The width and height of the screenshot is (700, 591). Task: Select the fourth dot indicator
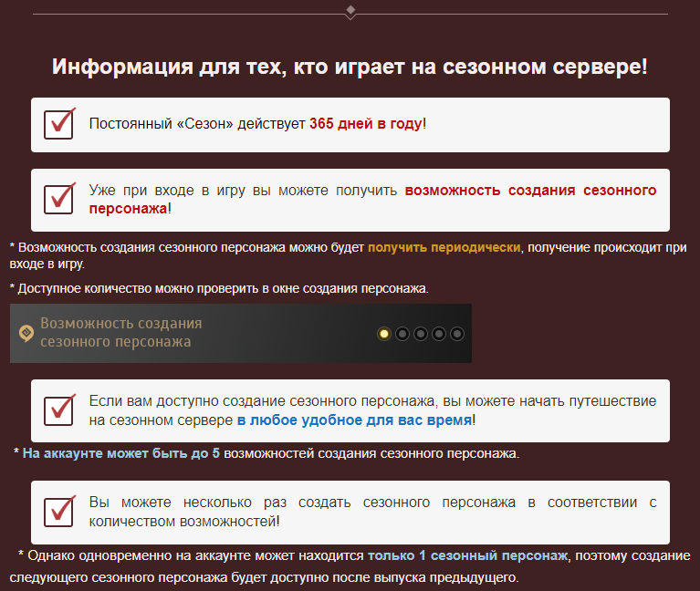pos(439,334)
